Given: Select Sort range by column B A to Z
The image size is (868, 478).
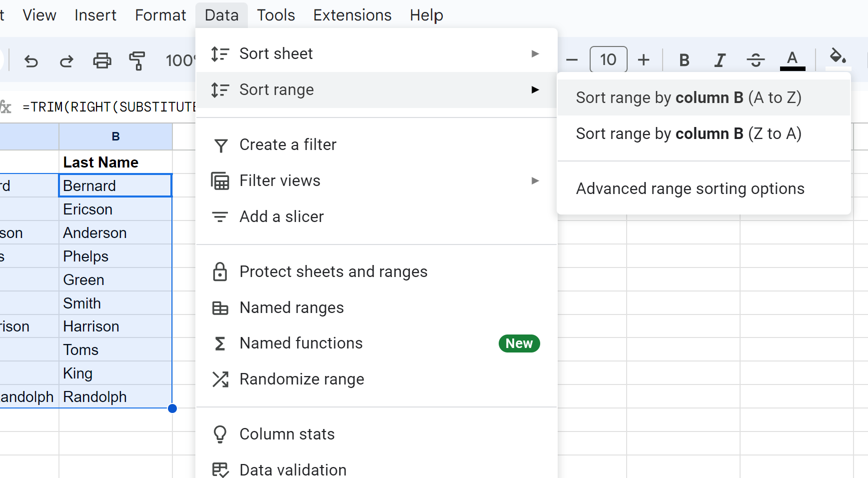Looking at the screenshot, I should (704, 97).
